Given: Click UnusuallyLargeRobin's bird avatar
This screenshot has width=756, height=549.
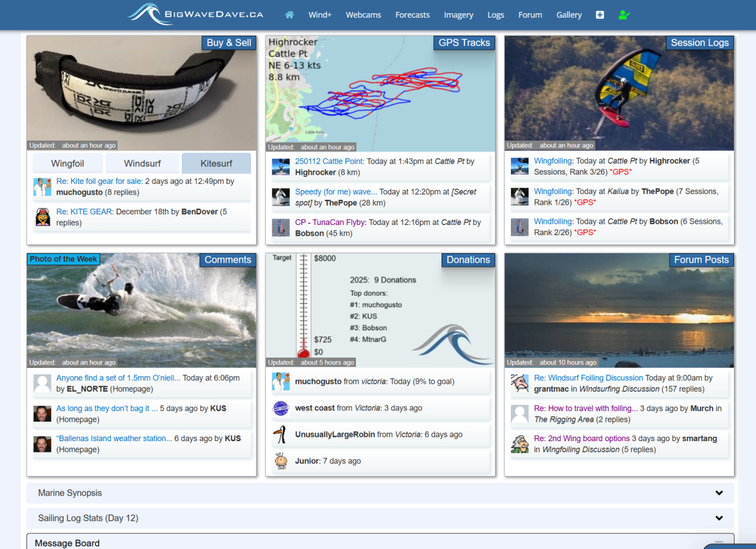Looking at the screenshot, I should 280,435.
